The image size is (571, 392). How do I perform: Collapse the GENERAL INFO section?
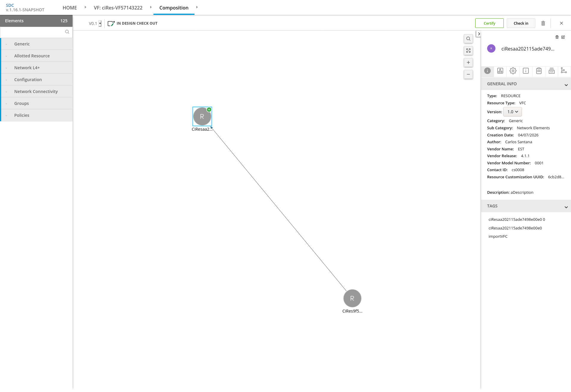pyautogui.click(x=566, y=85)
